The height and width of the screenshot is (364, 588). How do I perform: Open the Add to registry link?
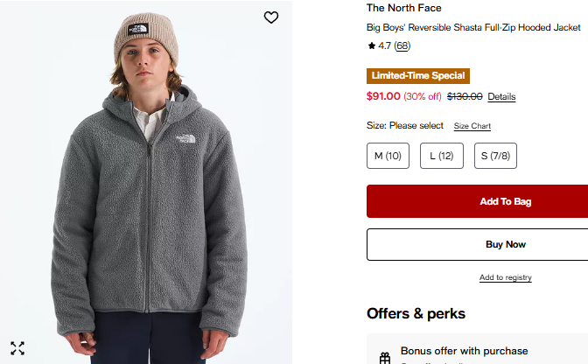tap(506, 277)
